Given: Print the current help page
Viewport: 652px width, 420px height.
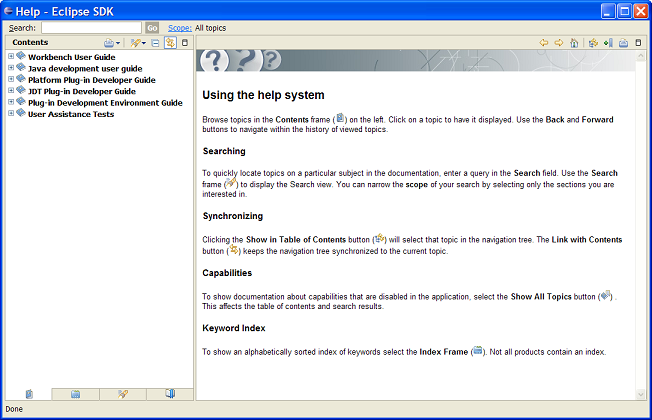Looking at the screenshot, I should coord(623,42).
